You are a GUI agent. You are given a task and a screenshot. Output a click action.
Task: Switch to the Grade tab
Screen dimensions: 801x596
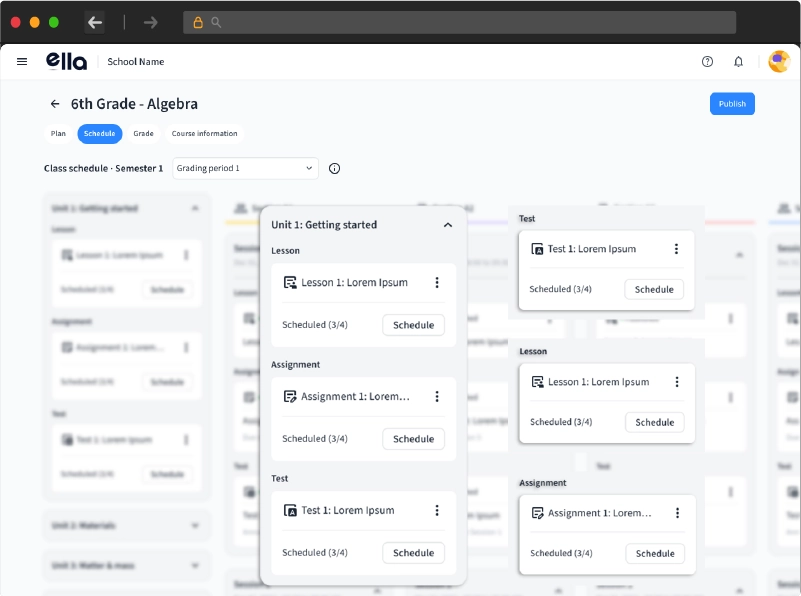143,134
